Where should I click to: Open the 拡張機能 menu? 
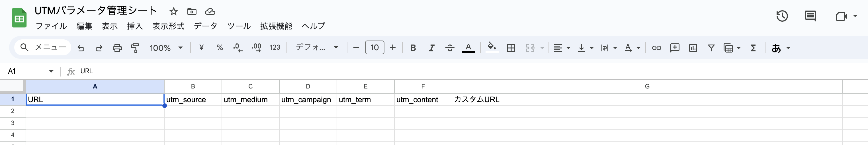276,26
